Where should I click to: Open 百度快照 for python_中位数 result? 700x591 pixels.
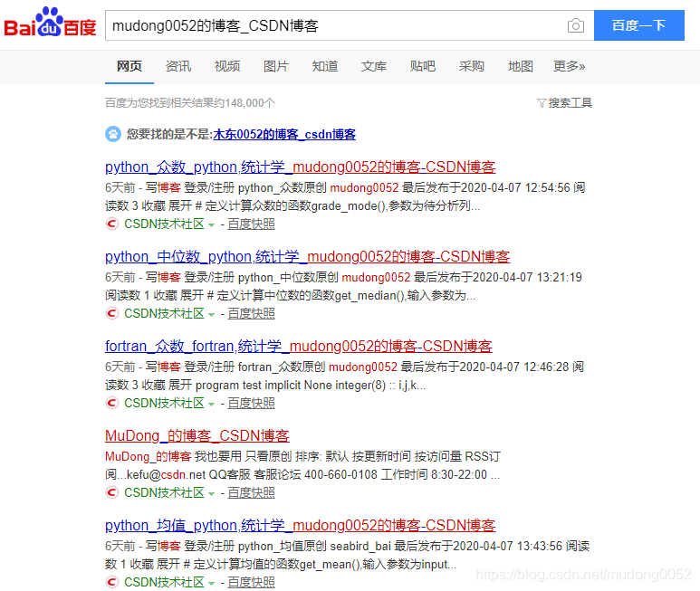[252, 313]
